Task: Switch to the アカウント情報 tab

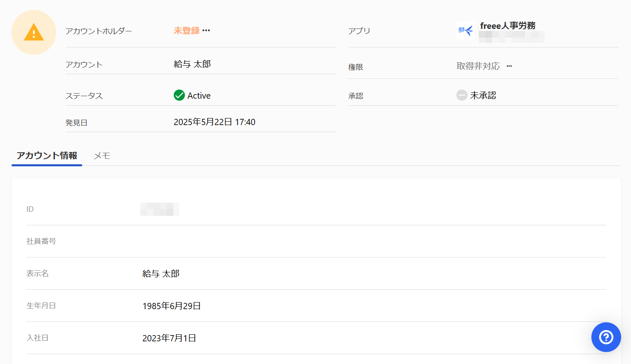Action: 47,156
